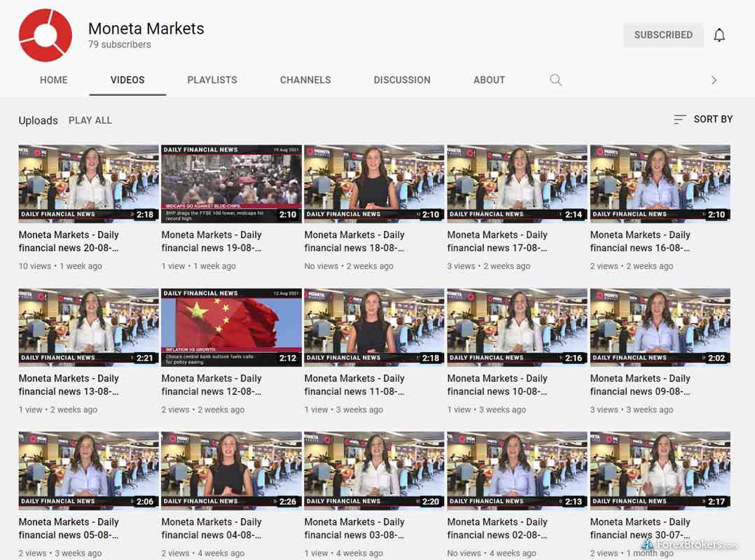
Task: Click title 'Daily financial news 02-08'
Action: (x=497, y=528)
